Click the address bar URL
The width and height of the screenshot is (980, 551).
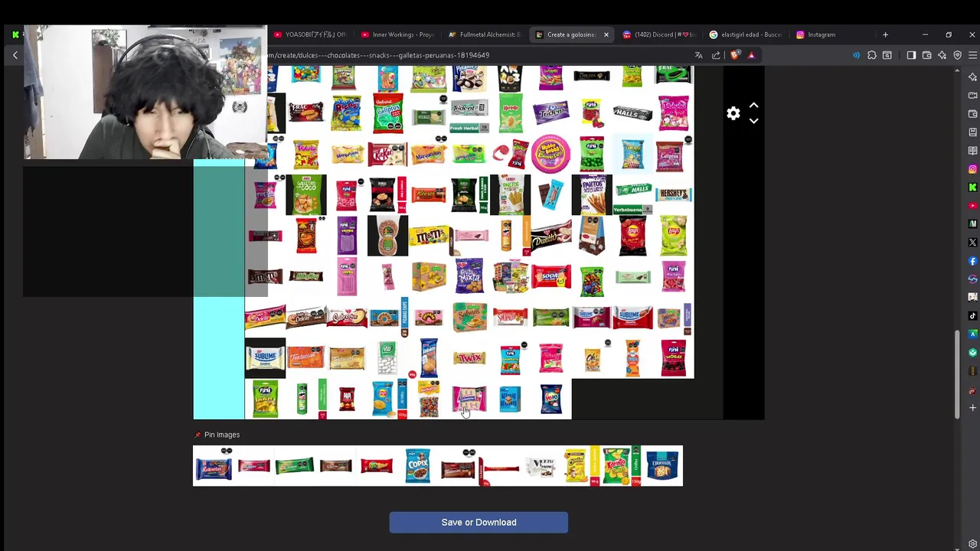point(378,55)
